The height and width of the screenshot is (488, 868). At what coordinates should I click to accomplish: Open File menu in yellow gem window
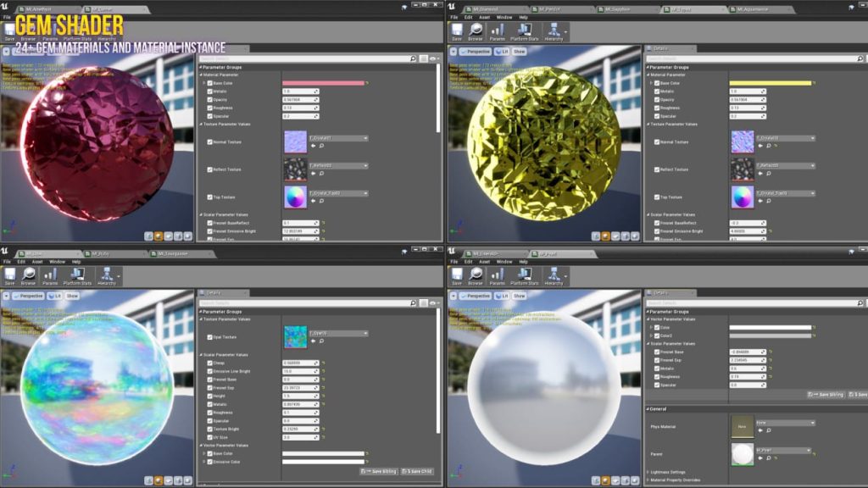454,17
